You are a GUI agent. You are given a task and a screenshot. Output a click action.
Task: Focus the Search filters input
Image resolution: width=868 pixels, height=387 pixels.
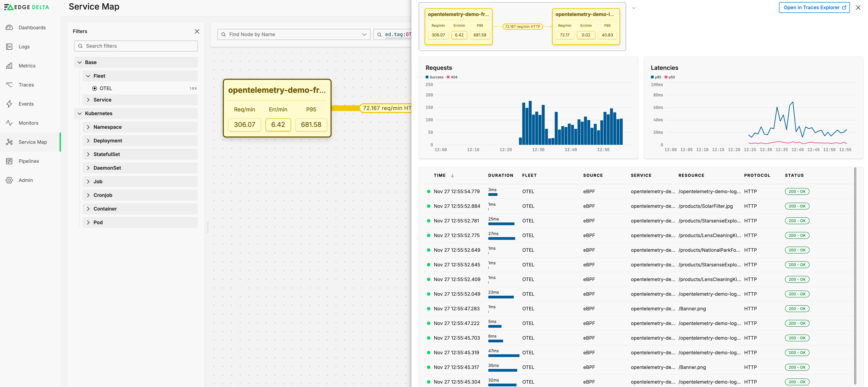click(136, 46)
